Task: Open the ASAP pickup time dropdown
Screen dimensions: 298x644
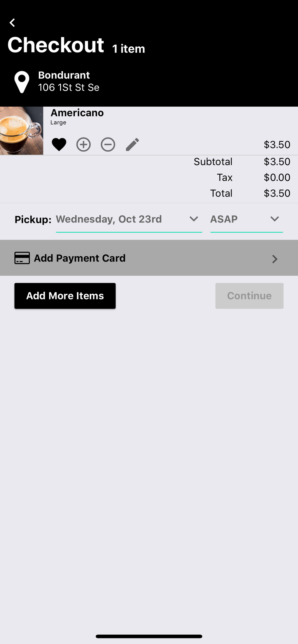Action: click(x=239, y=219)
